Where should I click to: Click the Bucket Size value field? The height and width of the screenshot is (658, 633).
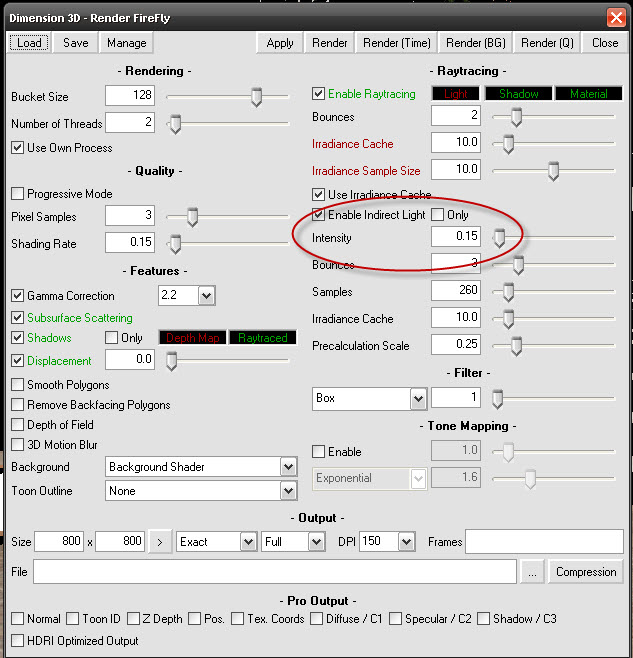(130, 95)
